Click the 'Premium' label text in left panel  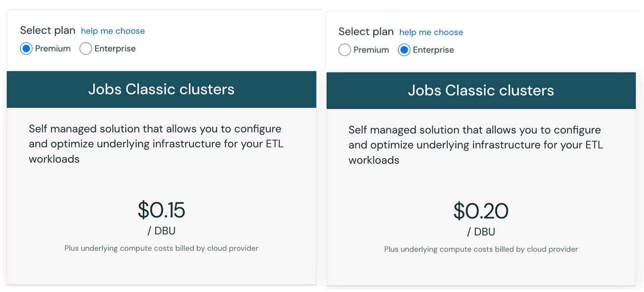pyautogui.click(x=53, y=49)
